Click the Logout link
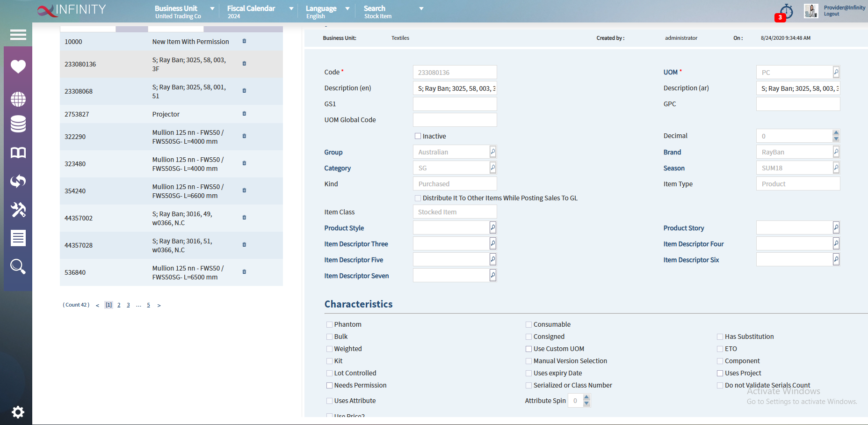Screen dimensions: 868x425 click(x=831, y=14)
